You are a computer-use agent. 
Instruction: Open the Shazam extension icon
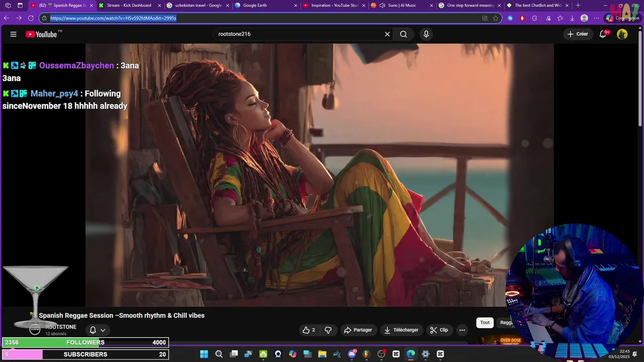pos(510,18)
